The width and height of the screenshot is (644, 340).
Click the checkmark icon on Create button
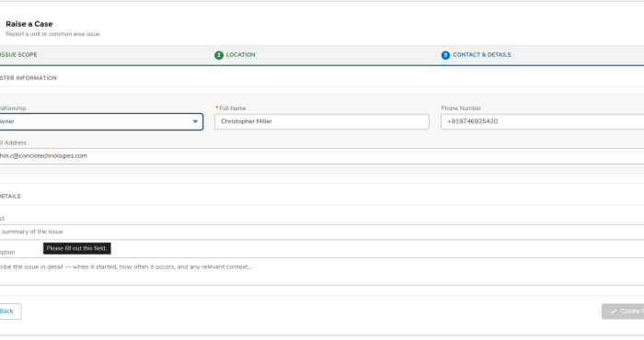[x=614, y=312]
